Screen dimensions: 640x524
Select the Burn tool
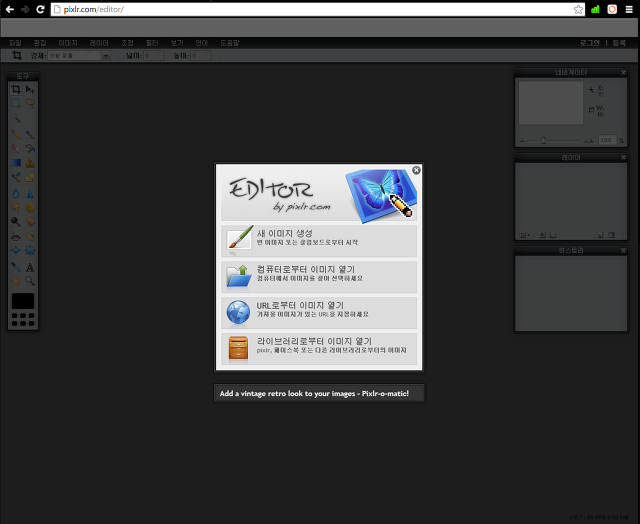click(30, 222)
